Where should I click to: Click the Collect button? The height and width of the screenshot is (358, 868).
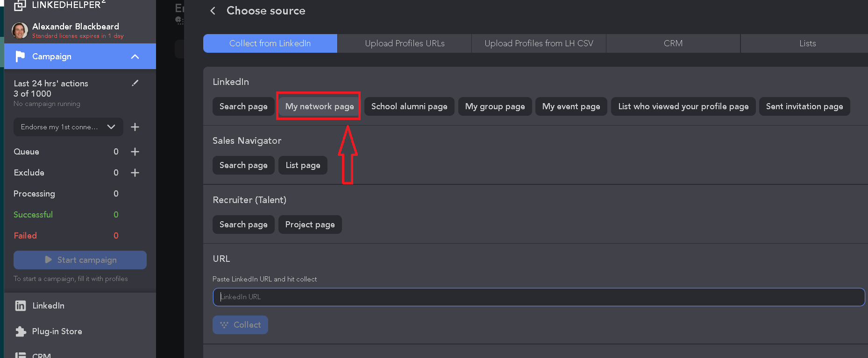coord(240,325)
